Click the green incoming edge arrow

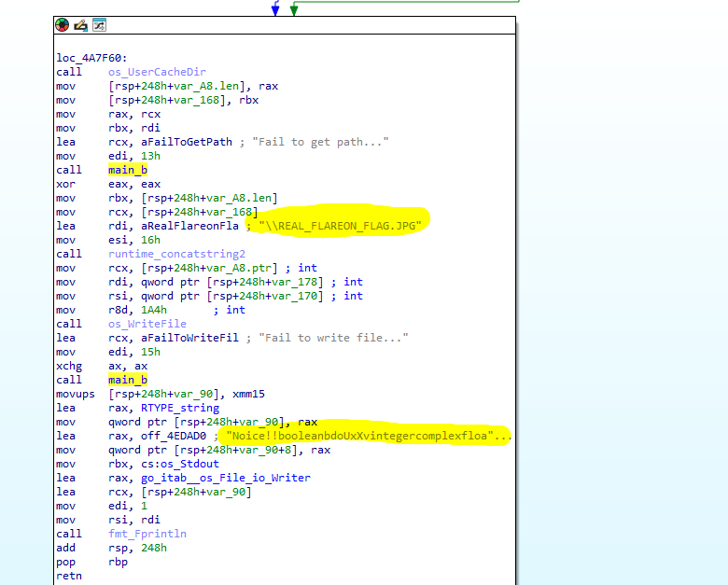[x=293, y=8]
